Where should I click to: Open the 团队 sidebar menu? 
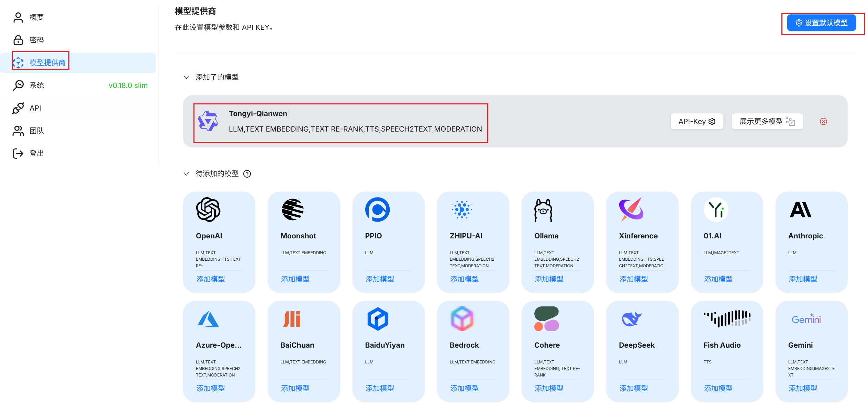pyautogui.click(x=36, y=131)
